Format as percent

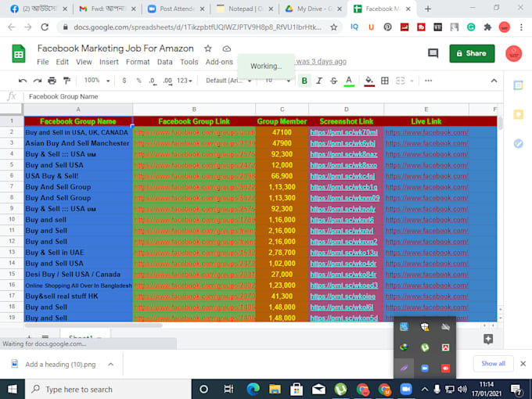[x=138, y=81]
